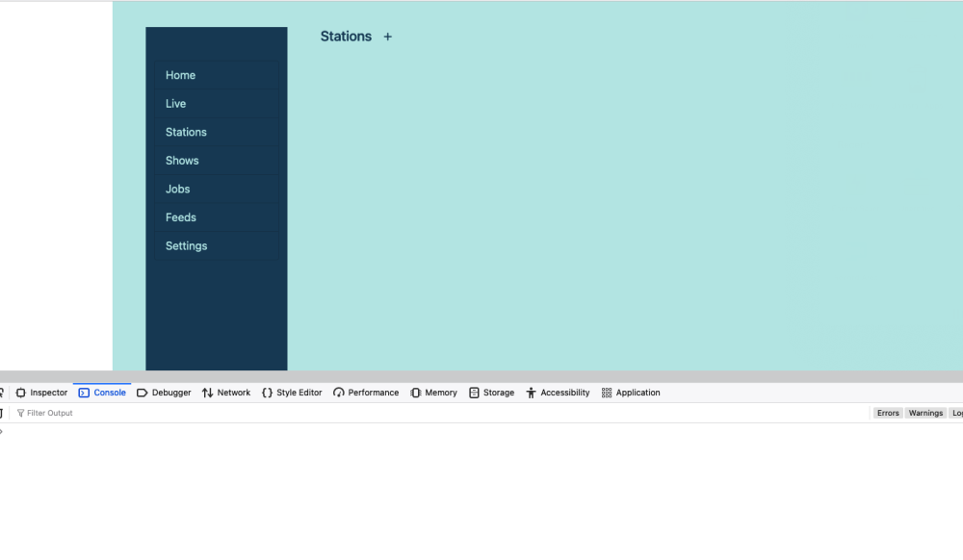Toggle the Warnings console filter
Image resolution: width=963 pixels, height=560 pixels.
coord(925,414)
